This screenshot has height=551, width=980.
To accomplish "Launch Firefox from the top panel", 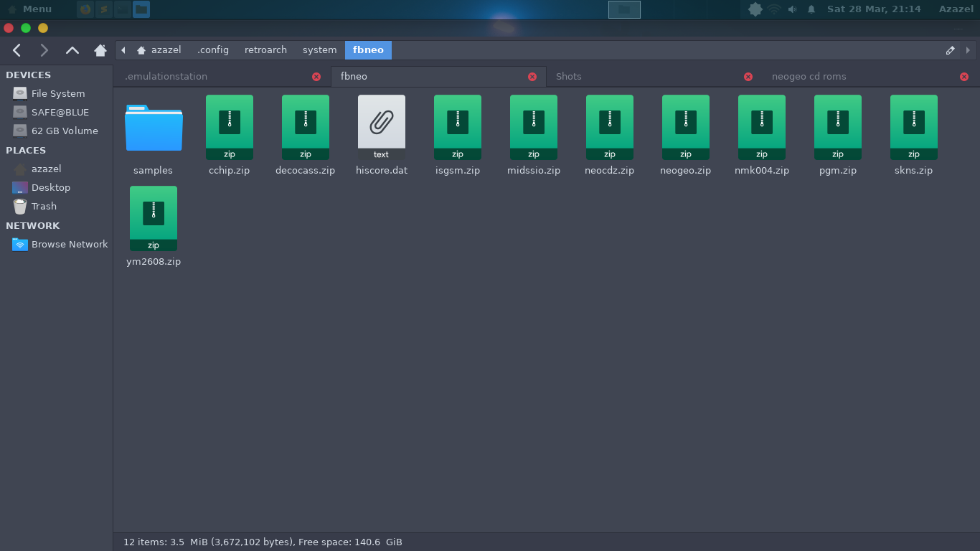I will [x=85, y=9].
